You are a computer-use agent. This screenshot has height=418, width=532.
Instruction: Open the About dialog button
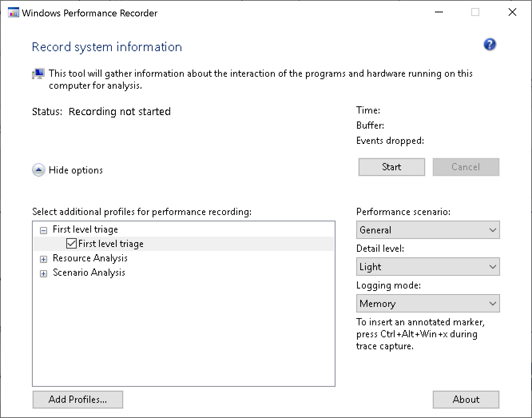(x=466, y=400)
